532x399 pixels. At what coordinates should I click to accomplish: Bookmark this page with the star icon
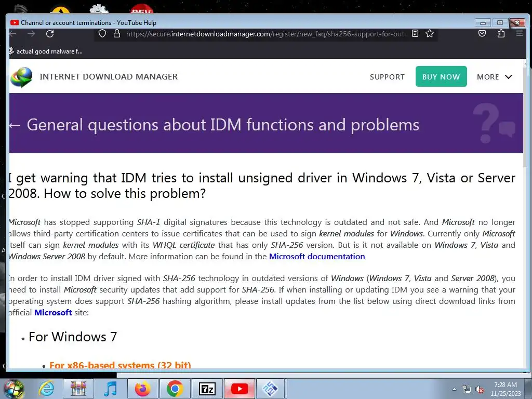pos(430,33)
